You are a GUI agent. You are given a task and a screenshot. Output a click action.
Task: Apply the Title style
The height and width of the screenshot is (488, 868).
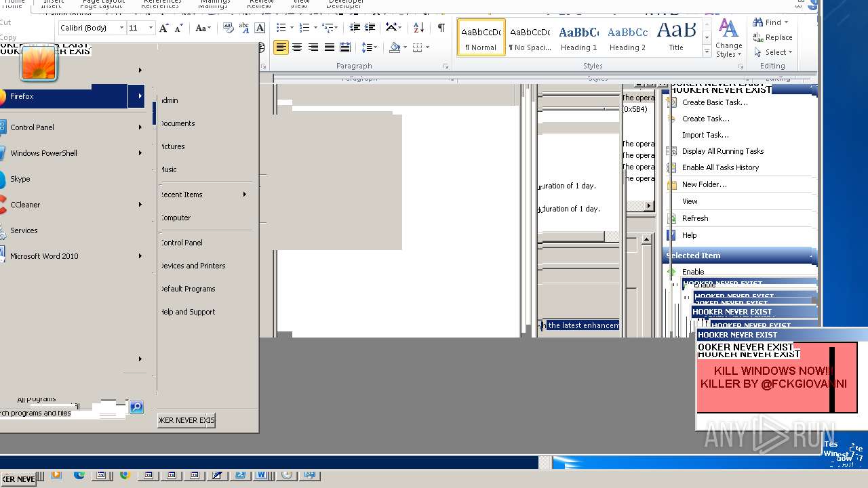click(x=676, y=37)
